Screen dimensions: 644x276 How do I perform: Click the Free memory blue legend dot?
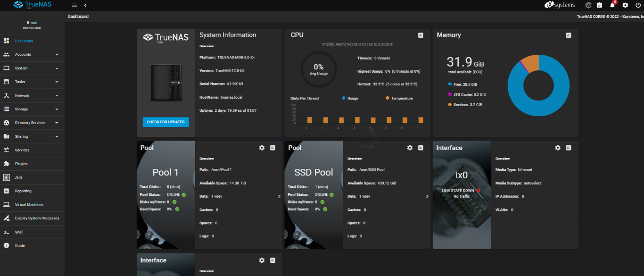[x=450, y=84]
